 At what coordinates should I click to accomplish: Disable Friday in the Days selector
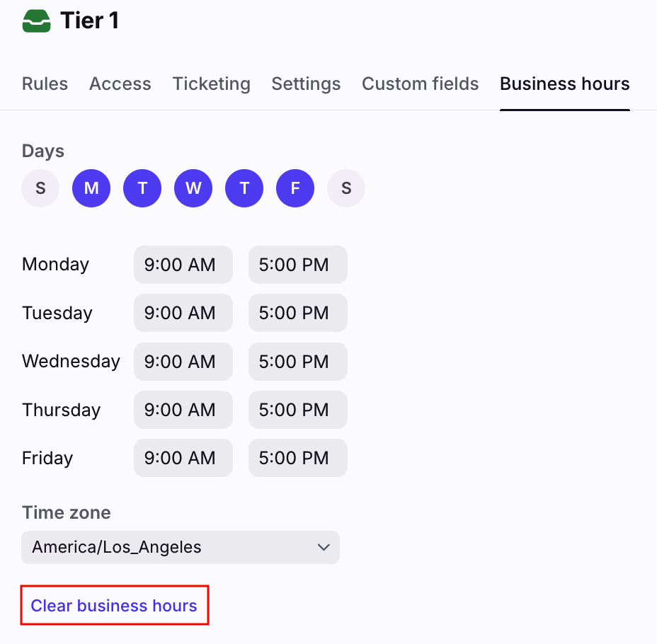tap(295, 188)
